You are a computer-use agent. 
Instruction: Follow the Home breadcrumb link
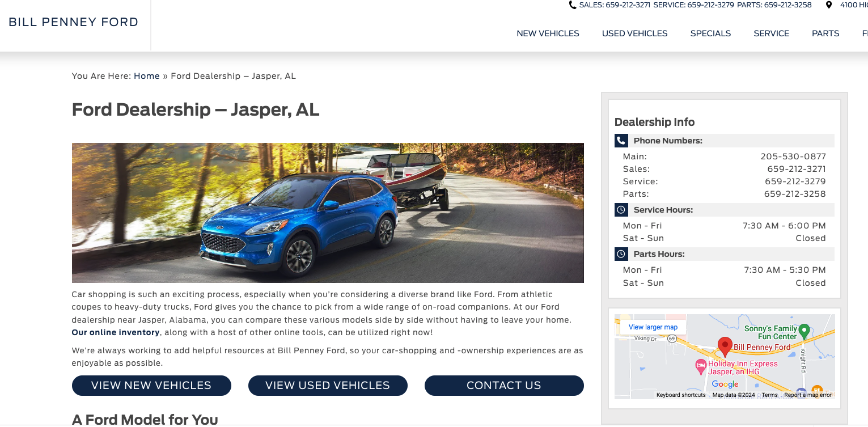(147, 76)
